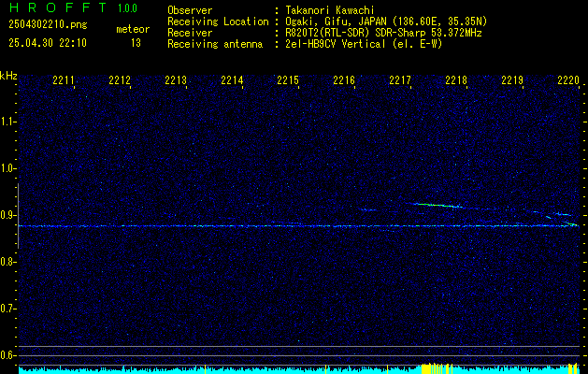Click the faint echo trace near 2216

[x=368, y=209]
